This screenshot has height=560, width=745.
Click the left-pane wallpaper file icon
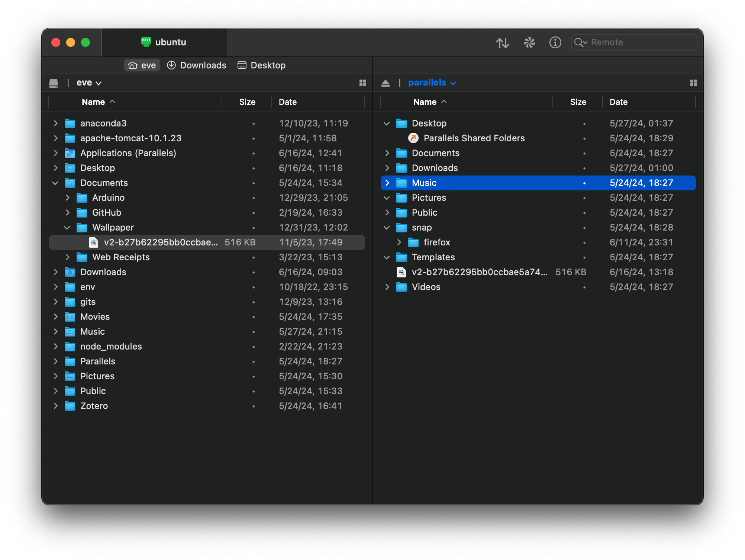pyautogui.click(x=94, y=242)
